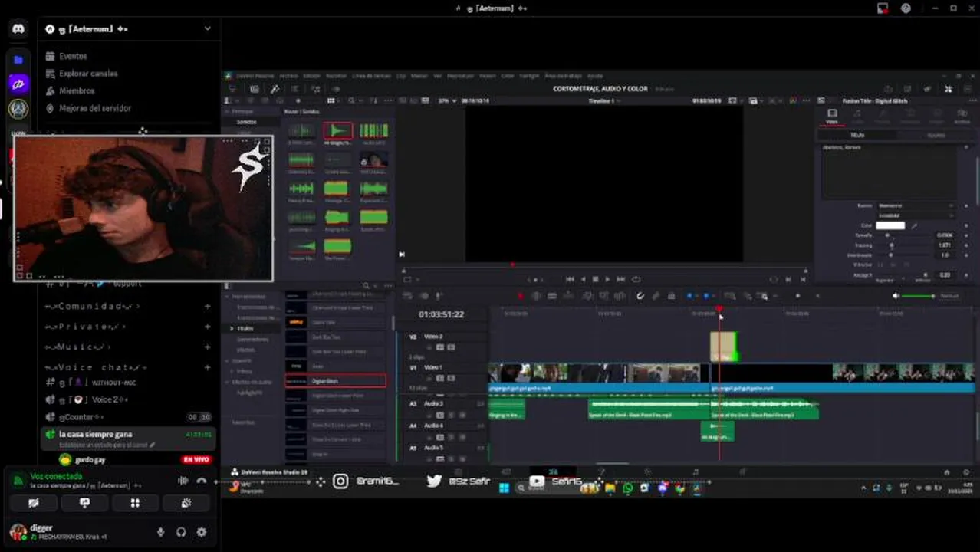This screenshot has height=552, width=980.
Task: Add a channel to Comunidad category
Action: tap(207, 307)
